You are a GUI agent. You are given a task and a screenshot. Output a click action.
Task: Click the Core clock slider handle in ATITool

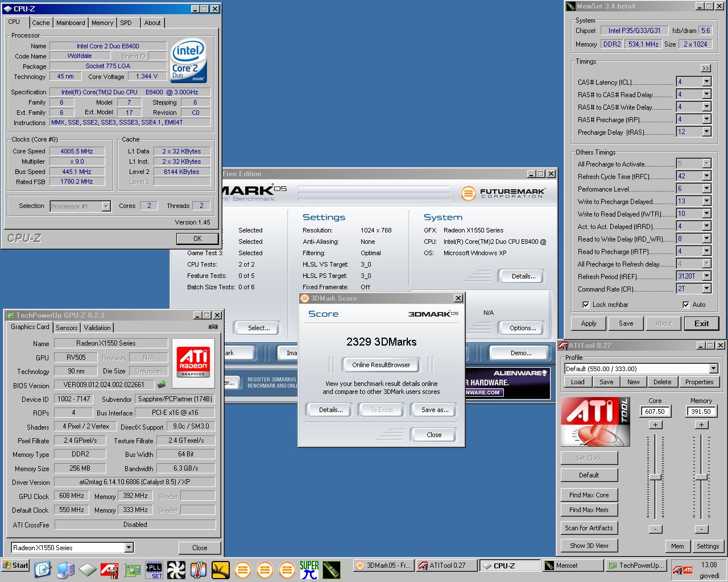(x=655, y=477)
